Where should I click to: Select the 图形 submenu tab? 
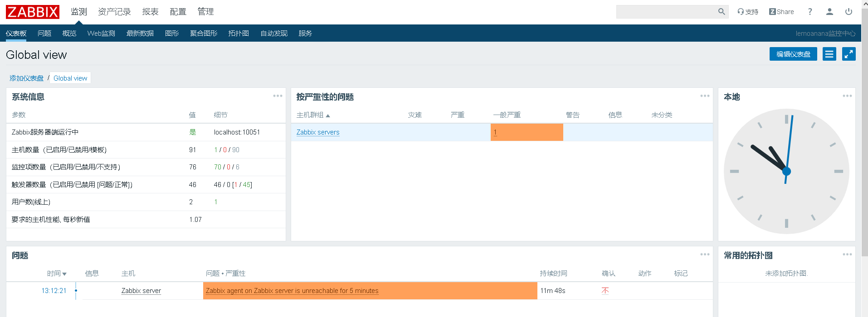click(172, 34)
